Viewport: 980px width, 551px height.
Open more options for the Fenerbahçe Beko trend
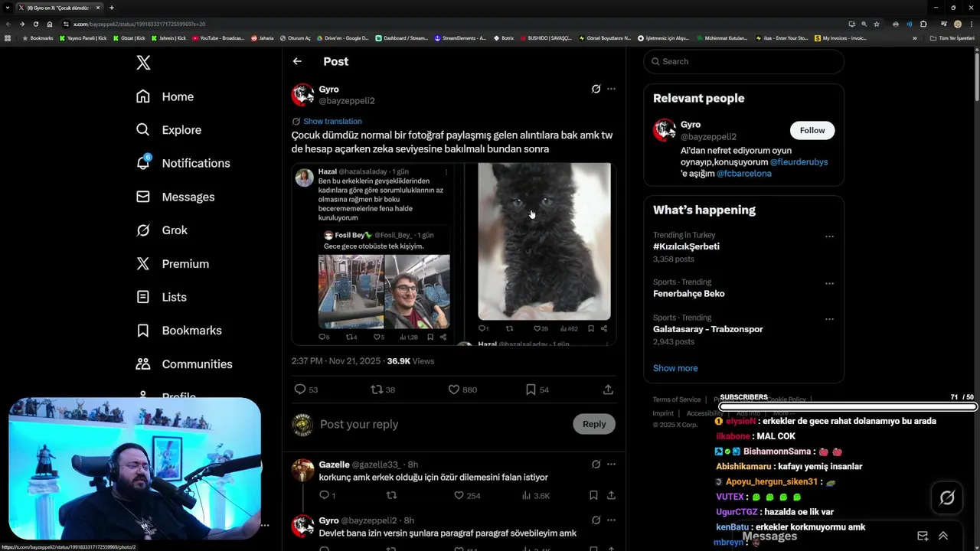829,283
